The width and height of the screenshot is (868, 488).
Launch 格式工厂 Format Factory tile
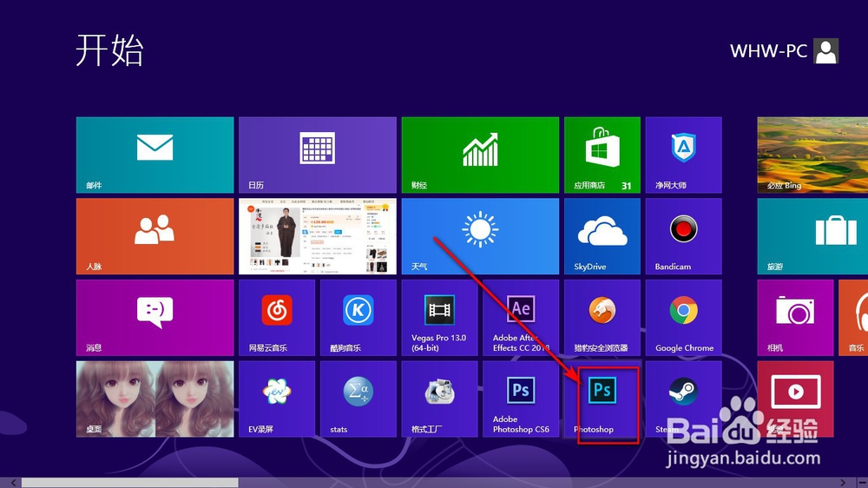pos(439,399)
